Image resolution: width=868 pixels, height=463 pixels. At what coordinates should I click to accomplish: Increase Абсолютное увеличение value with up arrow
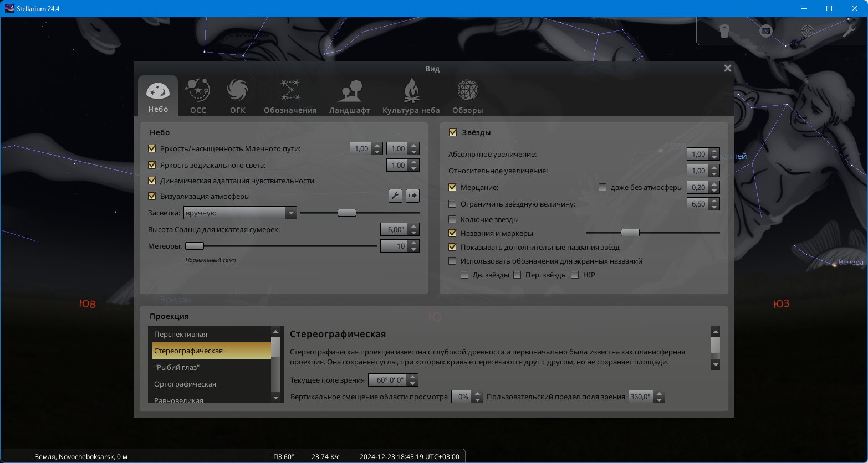[714, 151]
